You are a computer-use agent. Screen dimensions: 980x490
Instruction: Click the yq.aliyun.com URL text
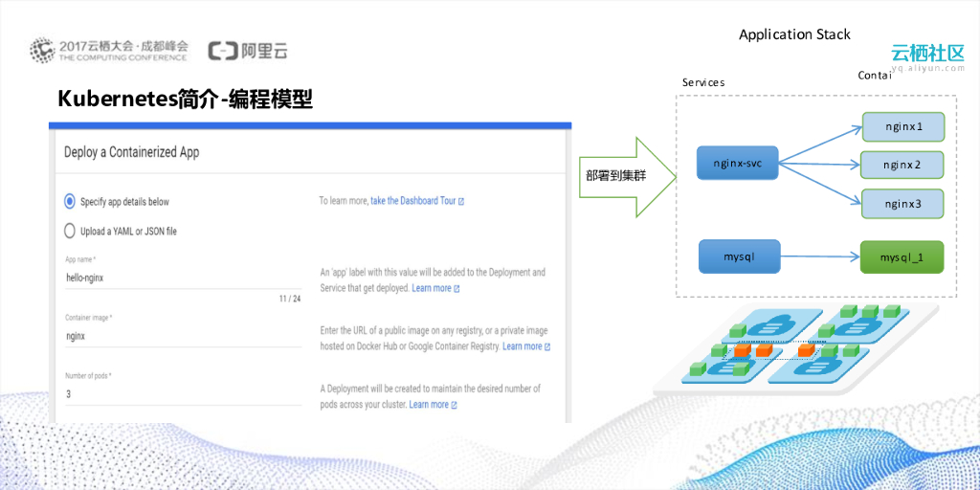click(928, 69)
